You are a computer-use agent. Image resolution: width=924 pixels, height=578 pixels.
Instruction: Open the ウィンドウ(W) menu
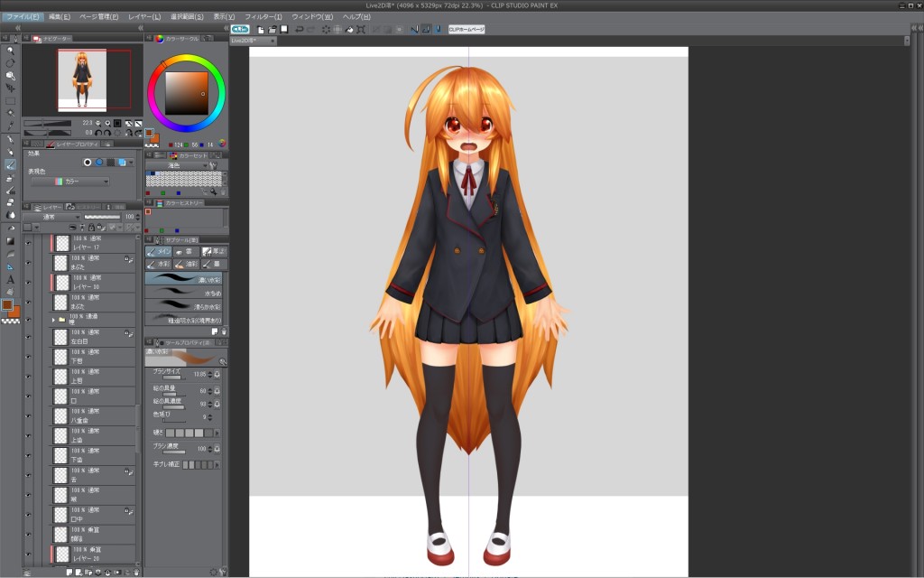pos(312,16)
